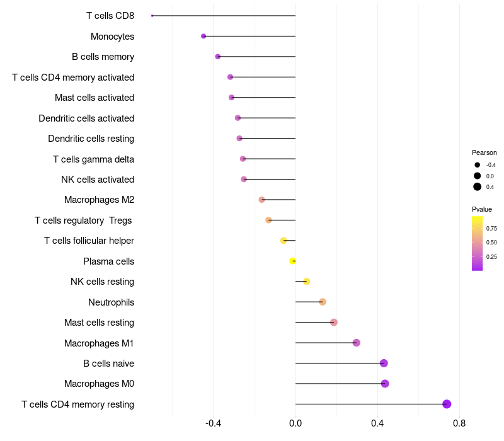Click the T cells regulatory Tregs label
This screenshot has width=504, height=441.
coord(84,220)
